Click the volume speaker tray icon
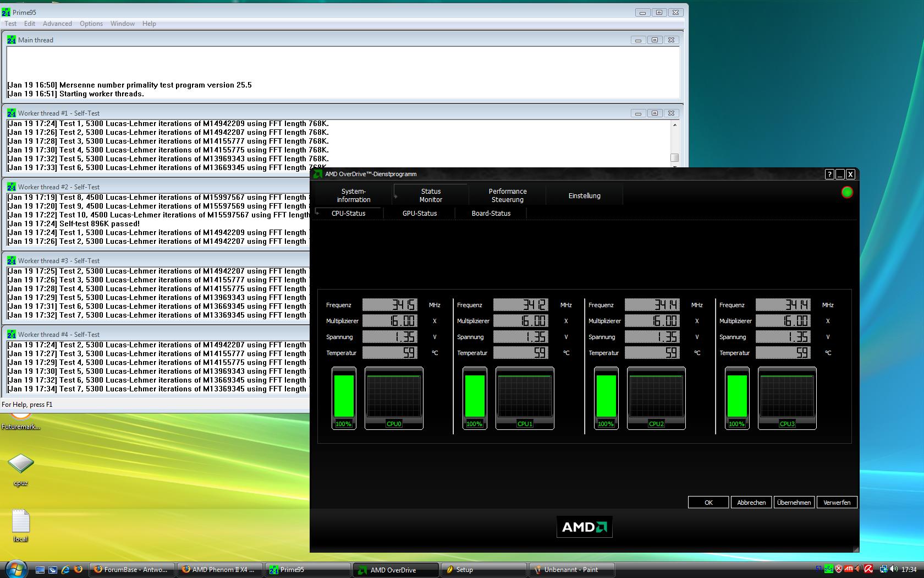This screenshot has height=578, width=924. [x=893, y=569]
